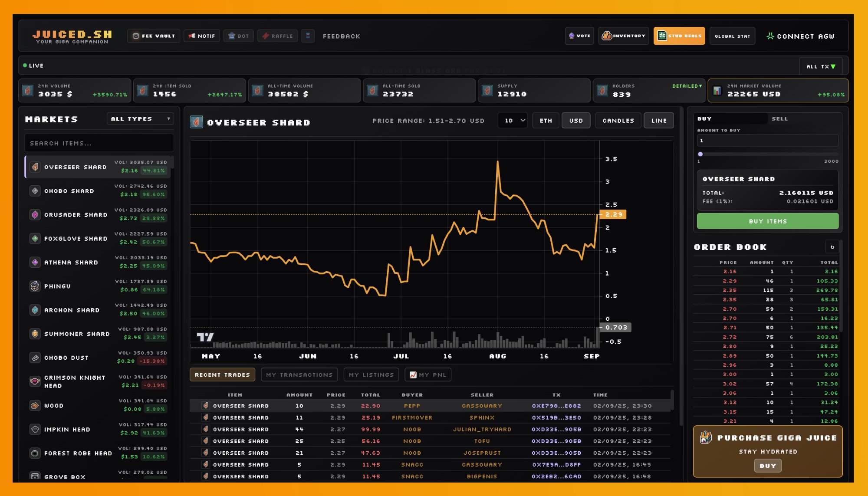Image resolution: width=868 pixels, height=496 pixels.
Task: Switch to the My Transactions tab
Action: pos(299,374)
